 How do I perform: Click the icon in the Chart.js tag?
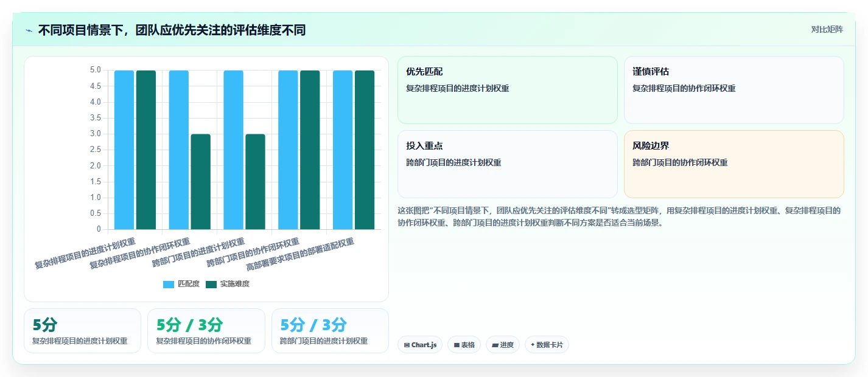(x=407, y=345)
